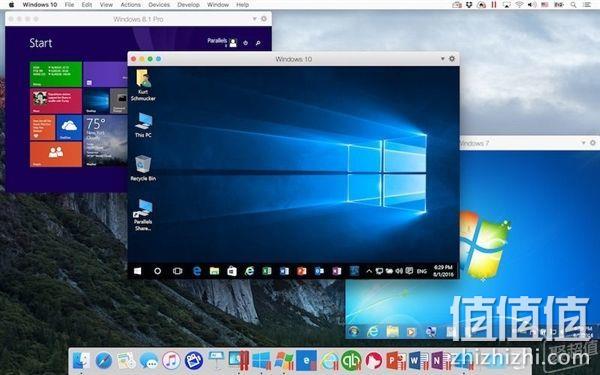Open the Devices menu in the menu bar

coord(159,5)
